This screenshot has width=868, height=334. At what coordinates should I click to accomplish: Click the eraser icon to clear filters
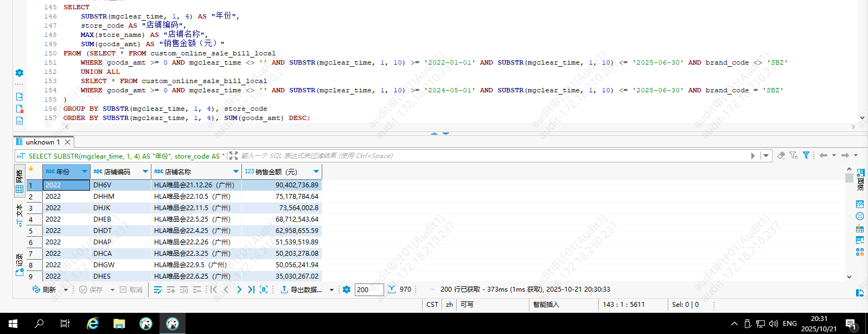tap(781, 155)
